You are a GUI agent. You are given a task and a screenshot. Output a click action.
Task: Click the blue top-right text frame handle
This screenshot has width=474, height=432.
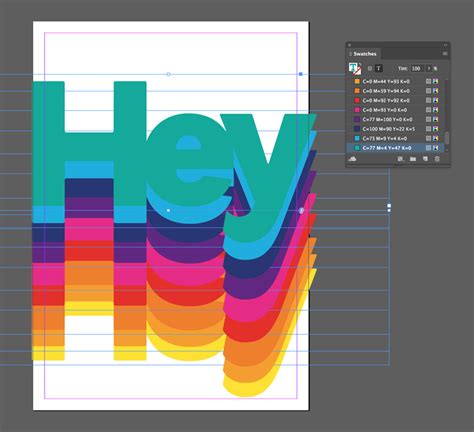tap(300, 74)
